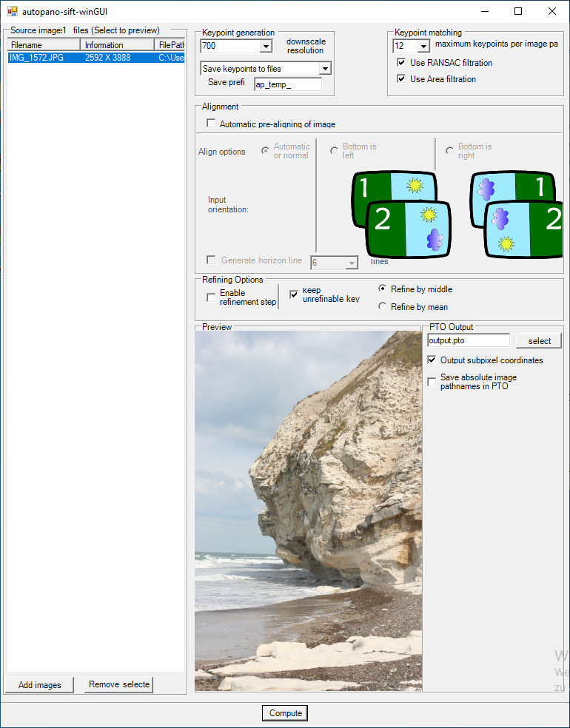Click the 'Bottom is right' orientation illustration

click(516, 214)
